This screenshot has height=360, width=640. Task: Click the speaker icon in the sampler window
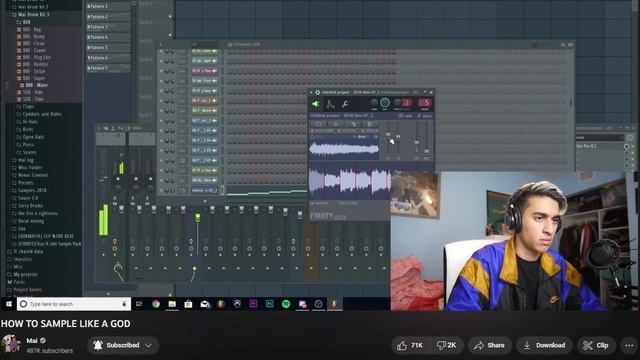(x=316, y=104)
